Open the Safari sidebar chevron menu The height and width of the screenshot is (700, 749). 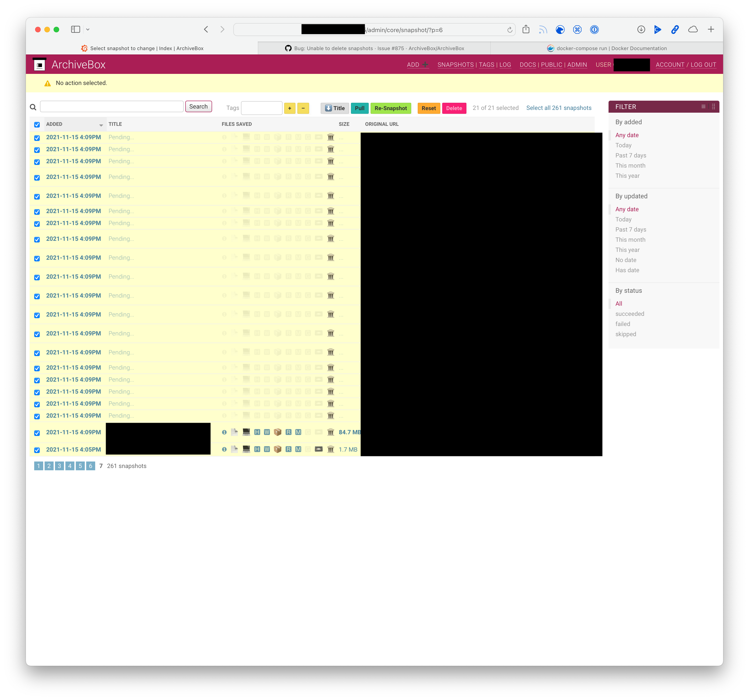88,29
